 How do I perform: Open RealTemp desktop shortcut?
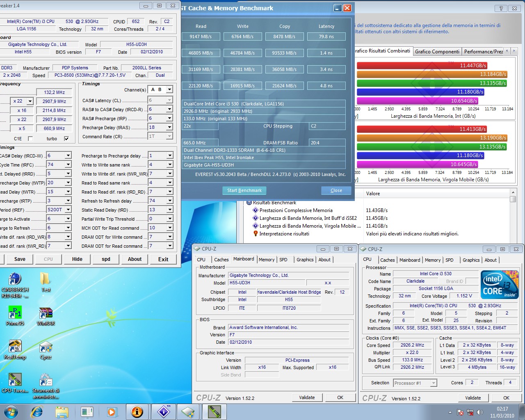coord(15,350)
